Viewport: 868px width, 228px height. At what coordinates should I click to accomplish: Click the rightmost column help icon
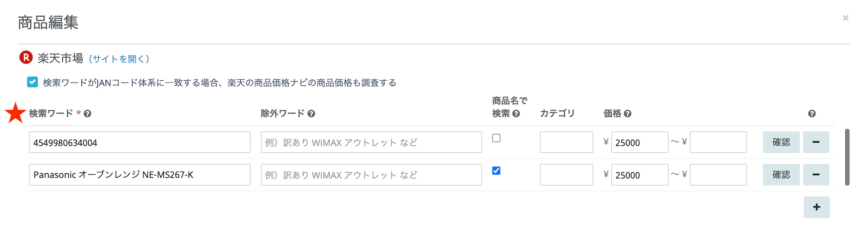812,114
